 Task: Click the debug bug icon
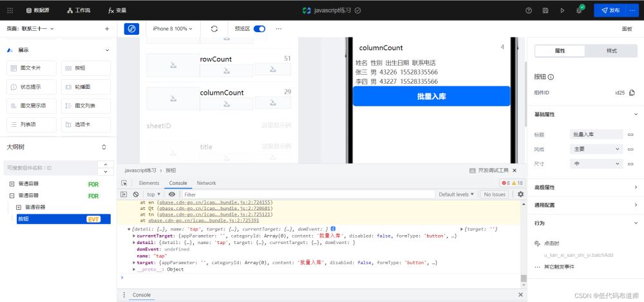[x=579, y=10]
